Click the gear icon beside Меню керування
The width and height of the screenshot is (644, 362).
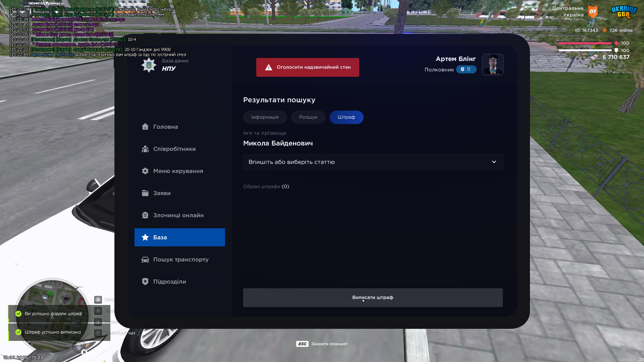(145, 171)
